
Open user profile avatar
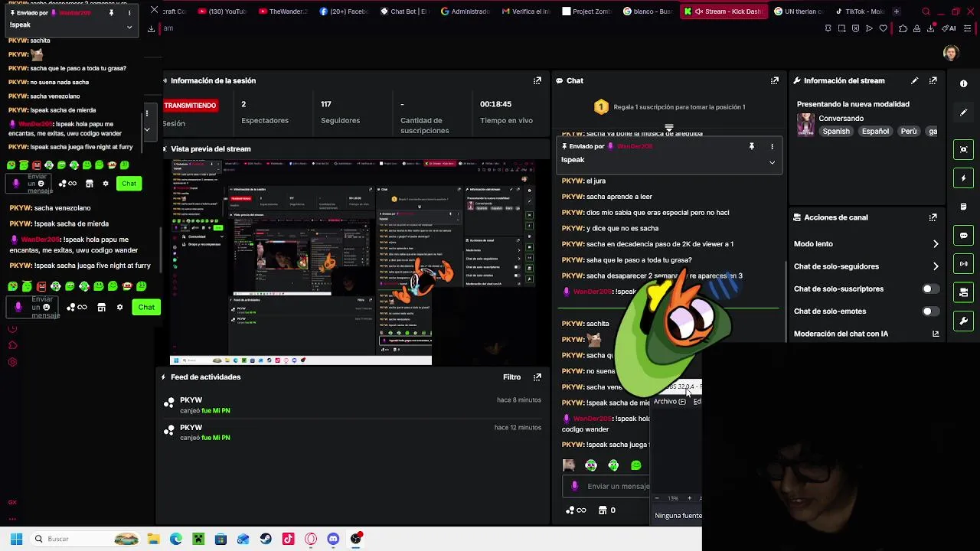[951, 53]
